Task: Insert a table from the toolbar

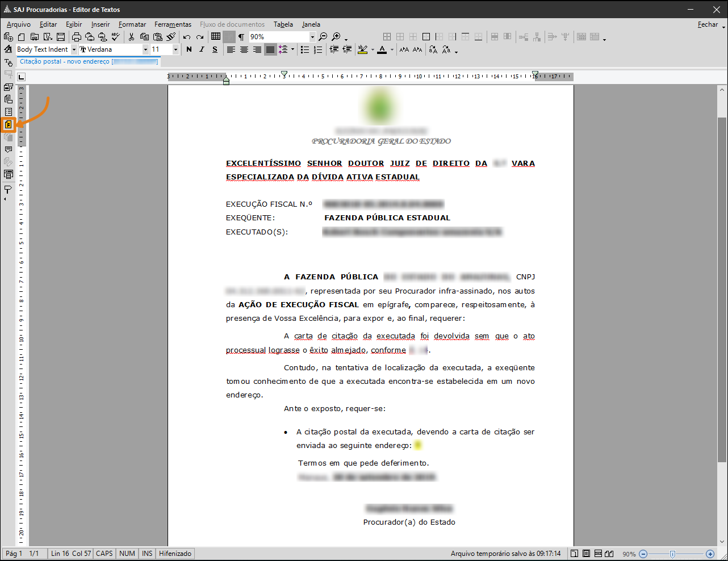Action: tap(215, 36)
